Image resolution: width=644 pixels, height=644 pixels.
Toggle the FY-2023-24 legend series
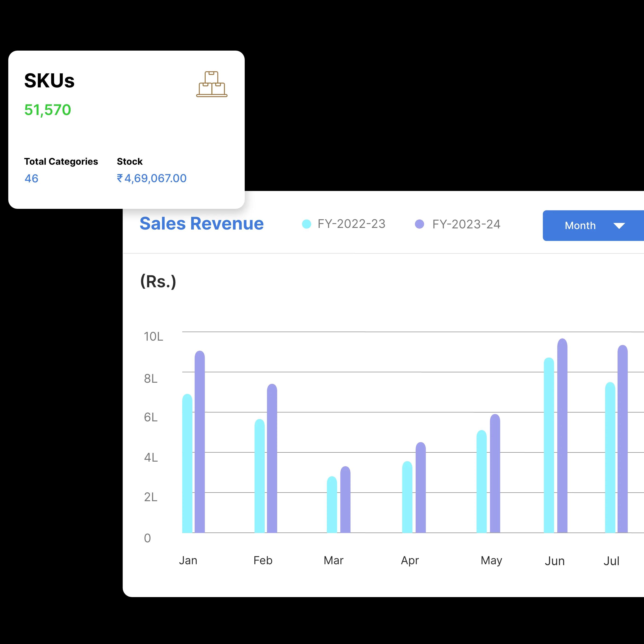pos(458,224)
